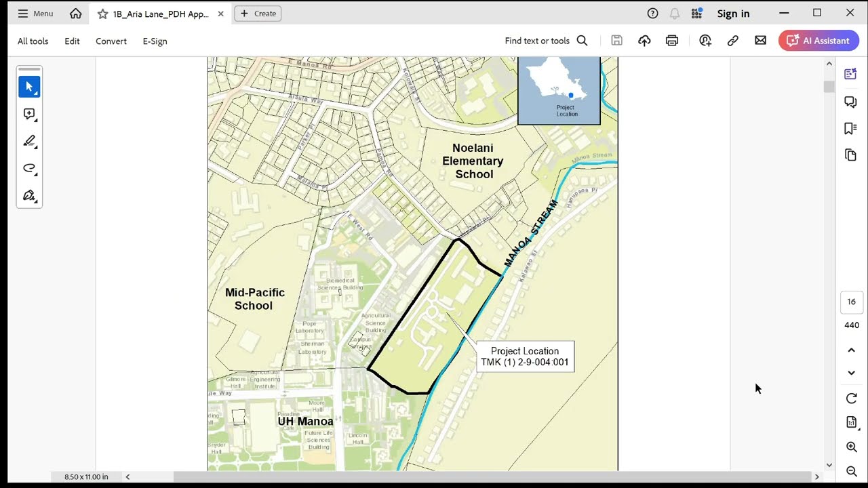Open the page thumbnails panel icon

coord(850,155)
